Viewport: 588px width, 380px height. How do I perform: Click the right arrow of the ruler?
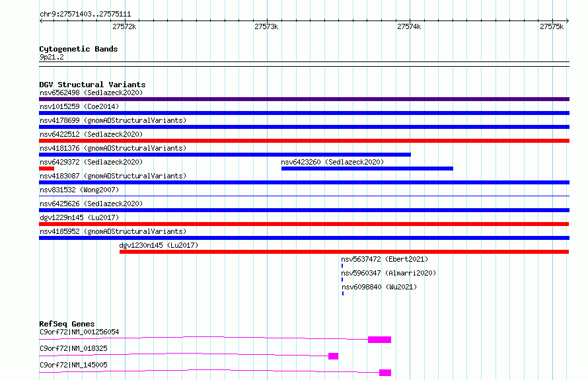[568, 20]
